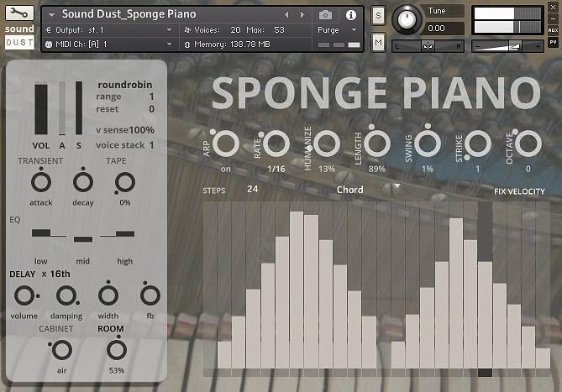Screen dimensions: 562x392
Task: Close the instrument with X button
Action: coord(553,8)
